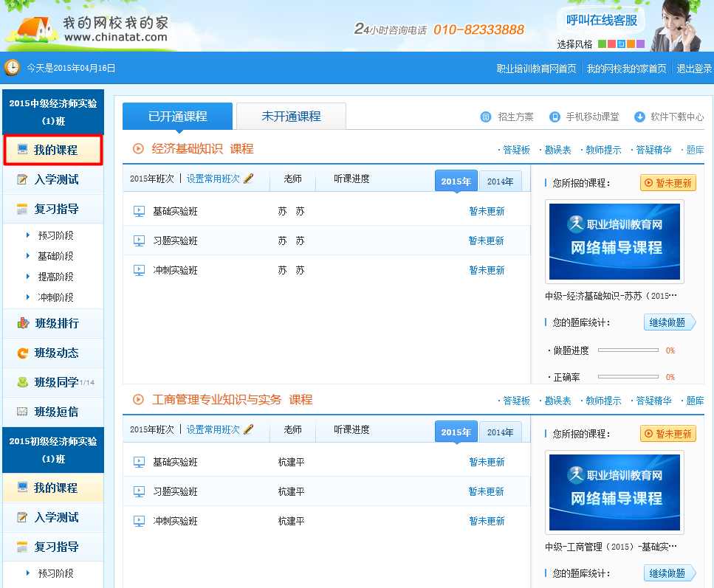
Task: Expand 冲刺阶段 in the sidebar
Action: coord(55,297)
